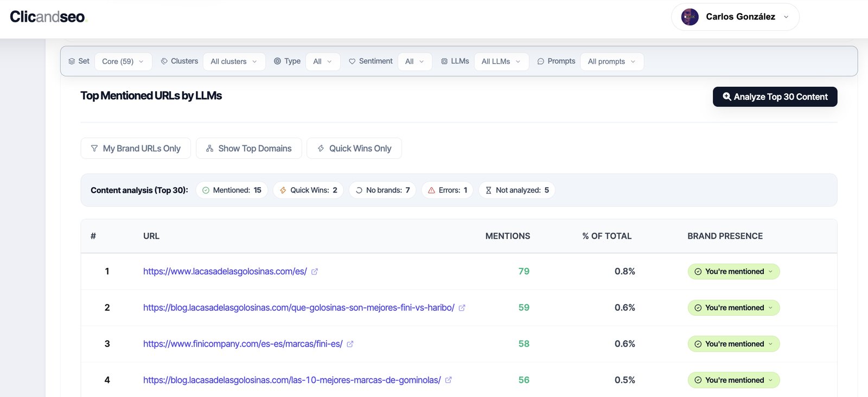
Task: Select the Mentioned: 15 chip
Action: pos(232,190)
